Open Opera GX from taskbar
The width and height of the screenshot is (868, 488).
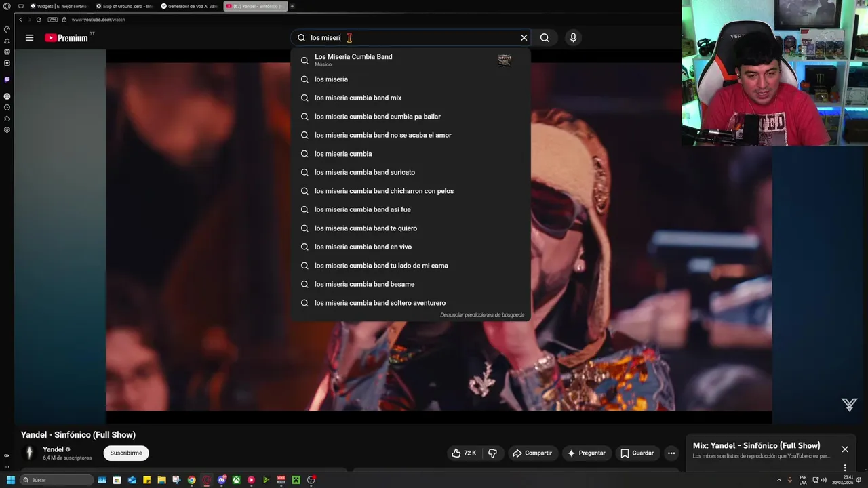click(x=207, y=480)
